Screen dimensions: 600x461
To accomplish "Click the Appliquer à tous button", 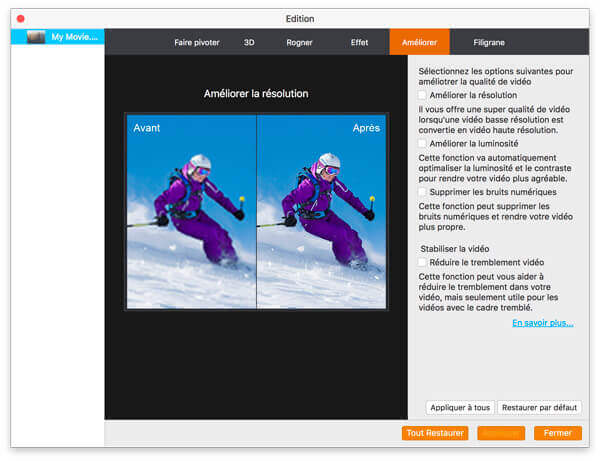I will 459,407.
